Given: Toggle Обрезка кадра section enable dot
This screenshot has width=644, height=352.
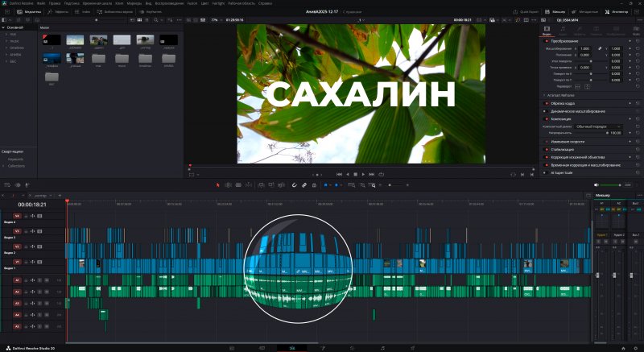Looking at the screenshot, I should tap(547, 103).
